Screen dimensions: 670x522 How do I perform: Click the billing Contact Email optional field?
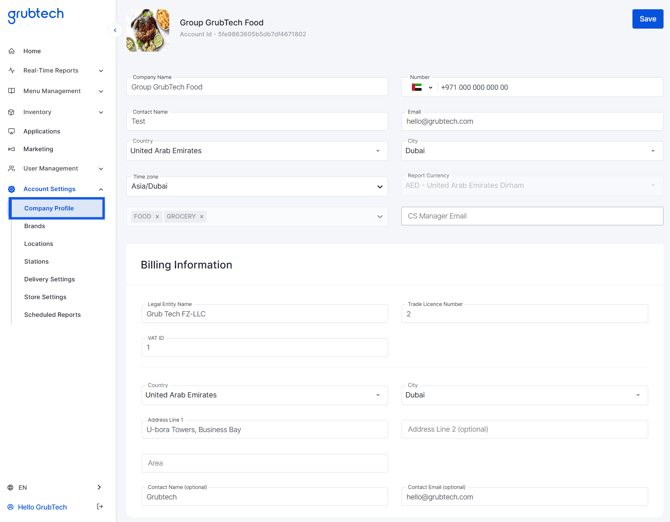coord(525,497)
